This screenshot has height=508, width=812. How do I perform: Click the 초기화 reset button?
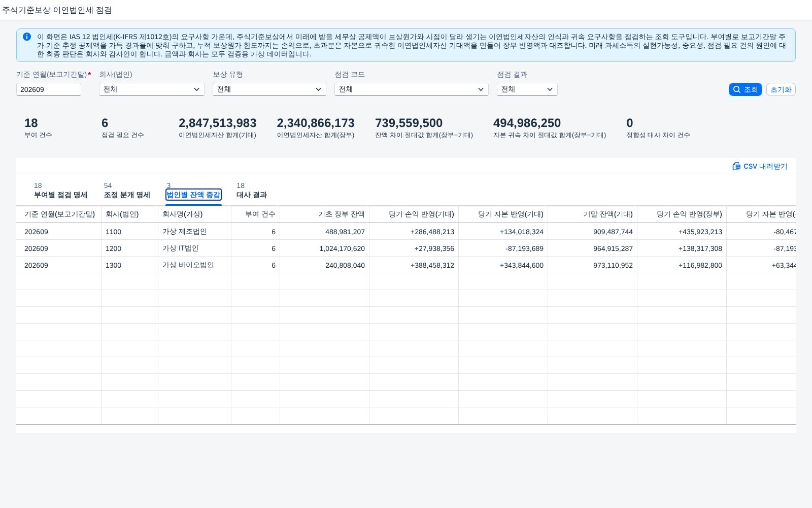(x=781, y=89)
